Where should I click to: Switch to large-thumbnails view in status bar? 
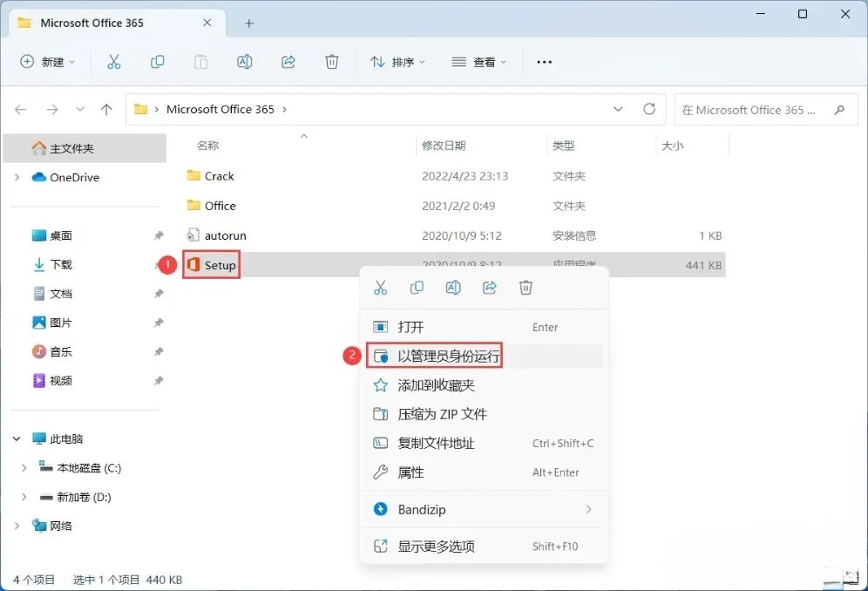click(x=851, y=578)
